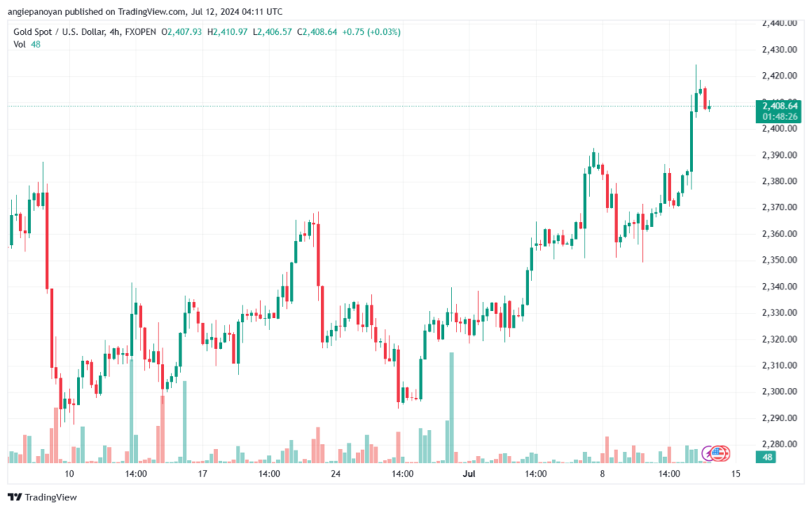Click the 4h interval in chart legend
812x510 pixels.
point(114,32)
